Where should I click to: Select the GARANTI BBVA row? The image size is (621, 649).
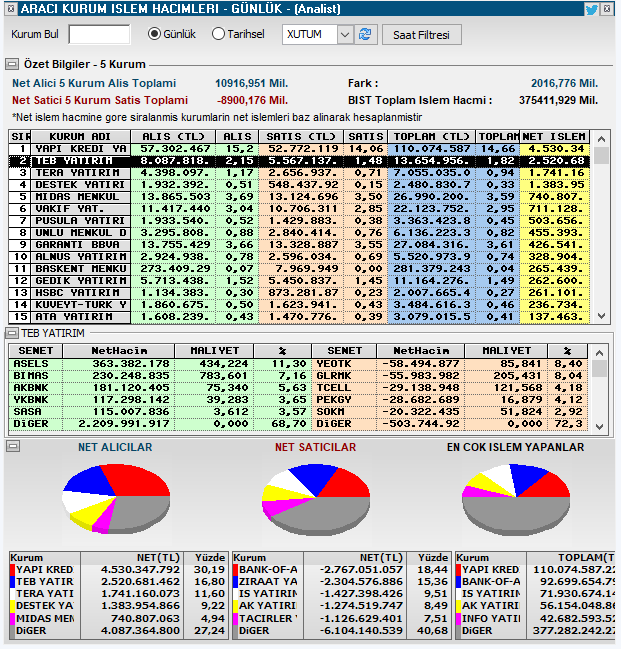298,245
